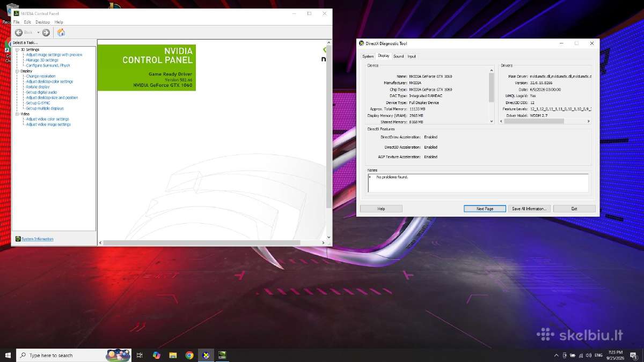Open Adjust desktop size and position
Screen dimensions: 644x362
coord(52,98)
